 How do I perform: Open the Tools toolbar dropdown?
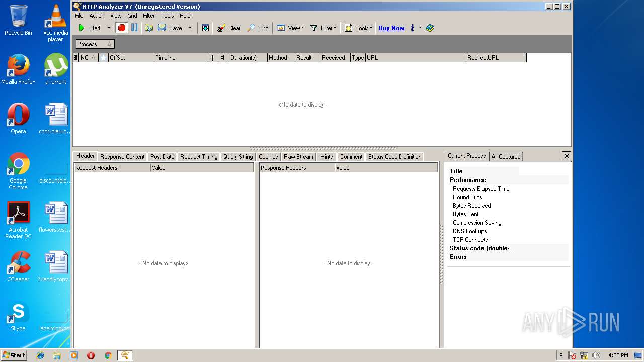(358, 28)
